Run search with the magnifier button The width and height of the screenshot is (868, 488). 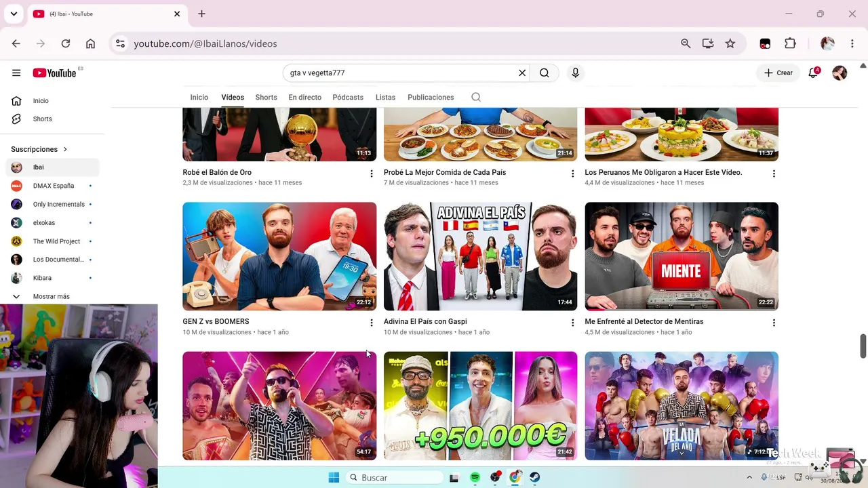(x=545, y=73)
